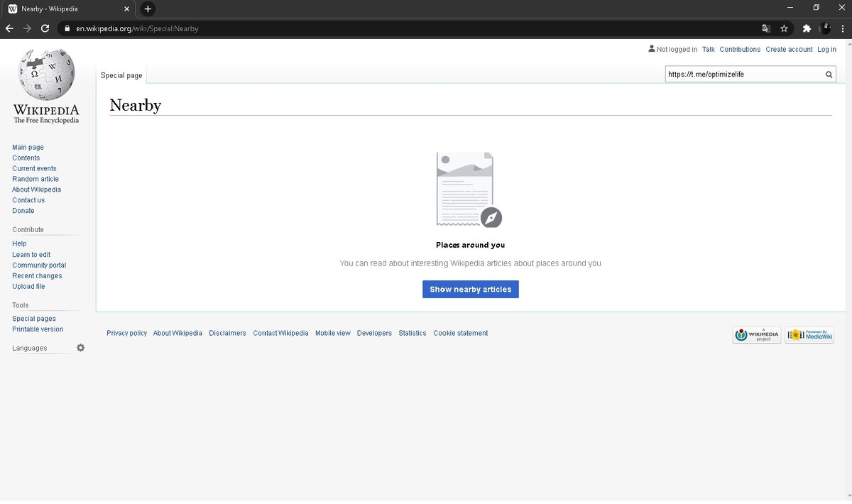
Task: Open Privacy policy footer link
Action: [x=127, y=334]
